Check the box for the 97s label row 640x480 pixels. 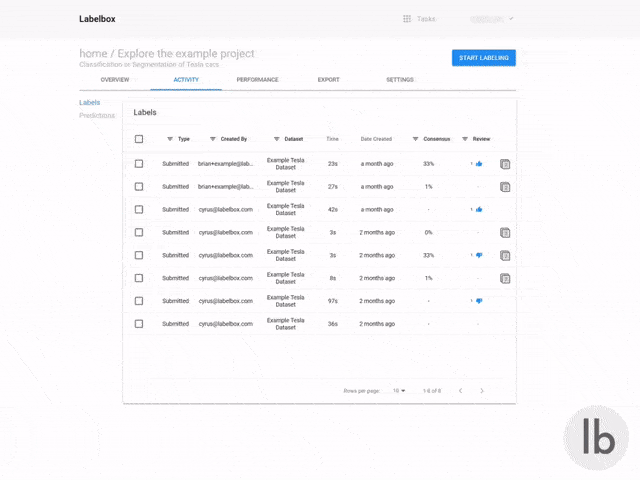tap(139, 301)
